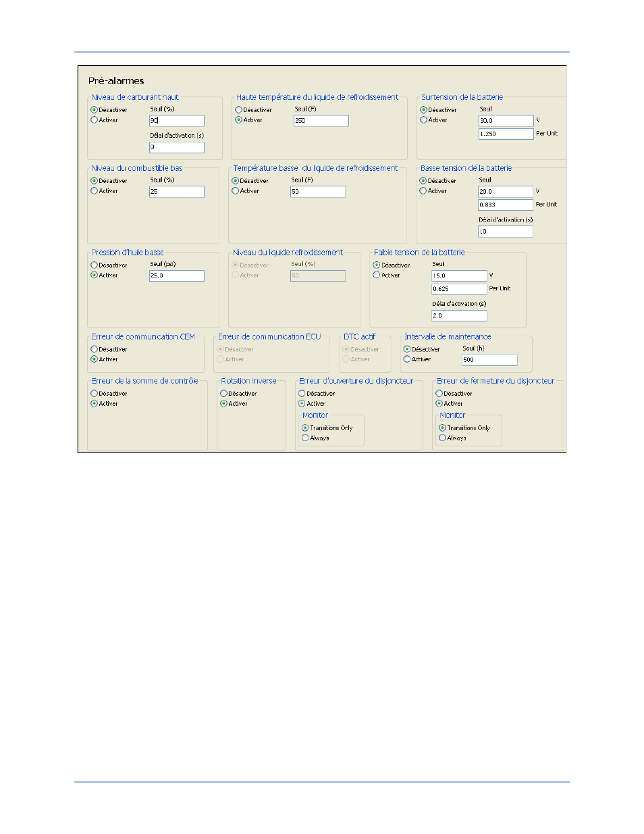
Task: Click the Délai d'activation field under Niveau de carburant haut
Action: coord(176,147)
